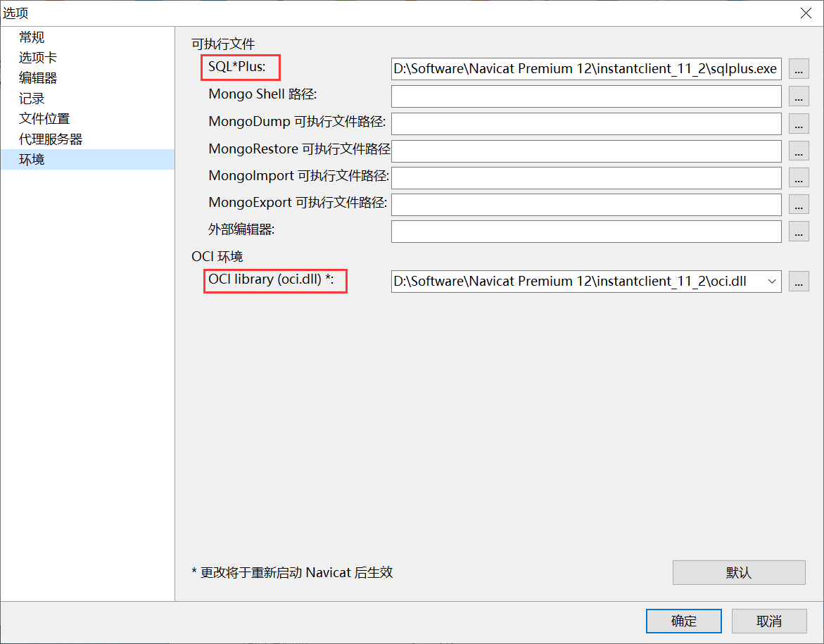This screenshot has height=644, width=824.
Task: Click the SQL*Plus: label
Action: (x=237, y=67)
